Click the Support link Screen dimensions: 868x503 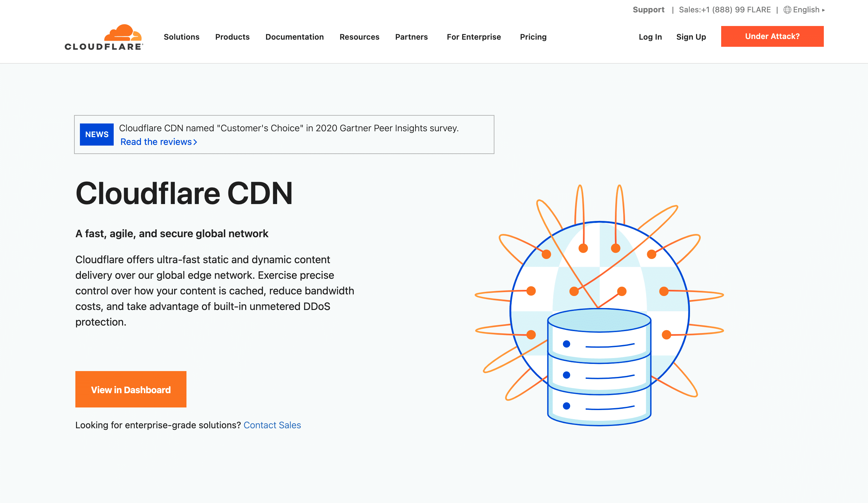(x=648, y=10)
